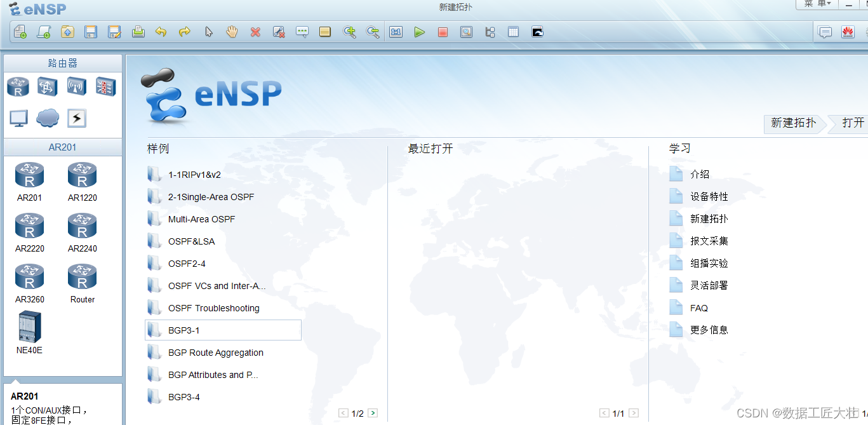
Task: Click the text note bubble icon
Action: (x=302, y=32)
